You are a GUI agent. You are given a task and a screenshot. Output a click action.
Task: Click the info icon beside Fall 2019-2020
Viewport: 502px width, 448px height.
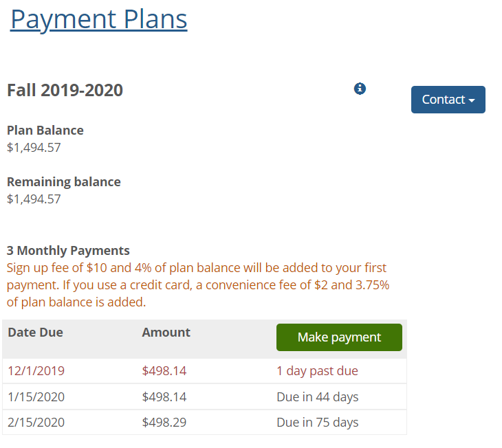point(360,89)
